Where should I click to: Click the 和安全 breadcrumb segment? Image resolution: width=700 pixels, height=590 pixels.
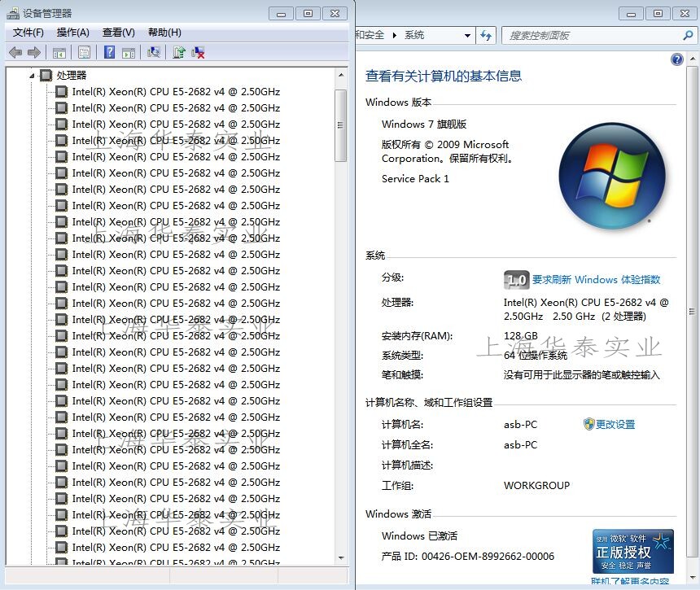(x=370, y=35)
